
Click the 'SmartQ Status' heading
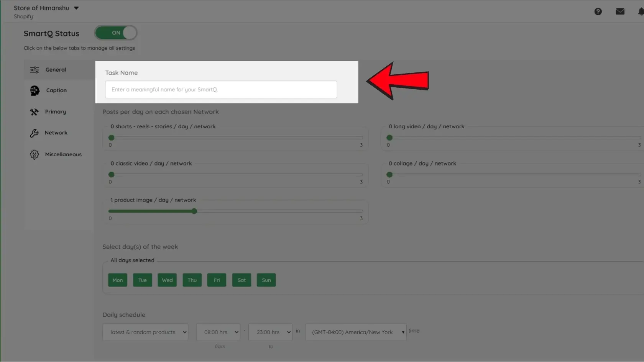coord(51,33)
